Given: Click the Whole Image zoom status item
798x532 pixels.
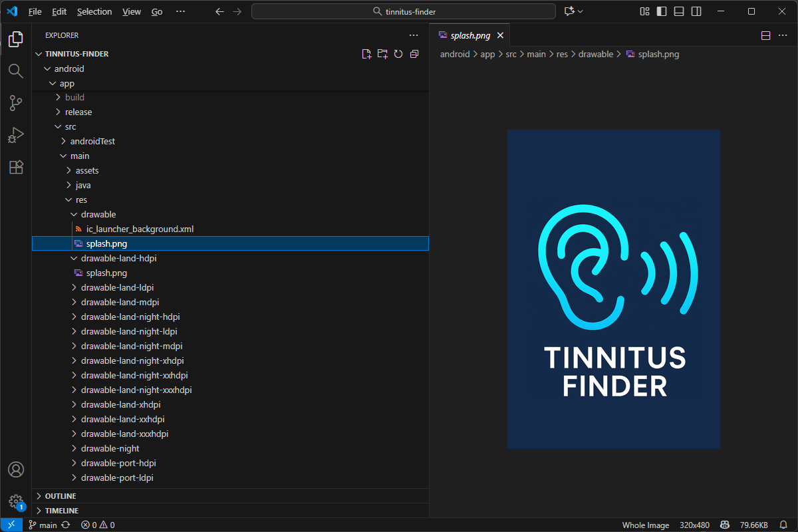Looking at the screenshot, I should (x=645, y=525).
